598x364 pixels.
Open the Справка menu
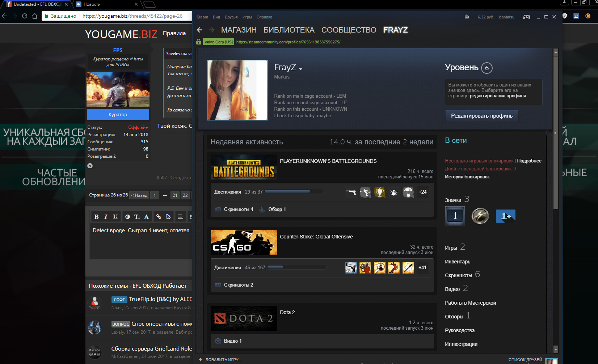(x=264, y=17)
